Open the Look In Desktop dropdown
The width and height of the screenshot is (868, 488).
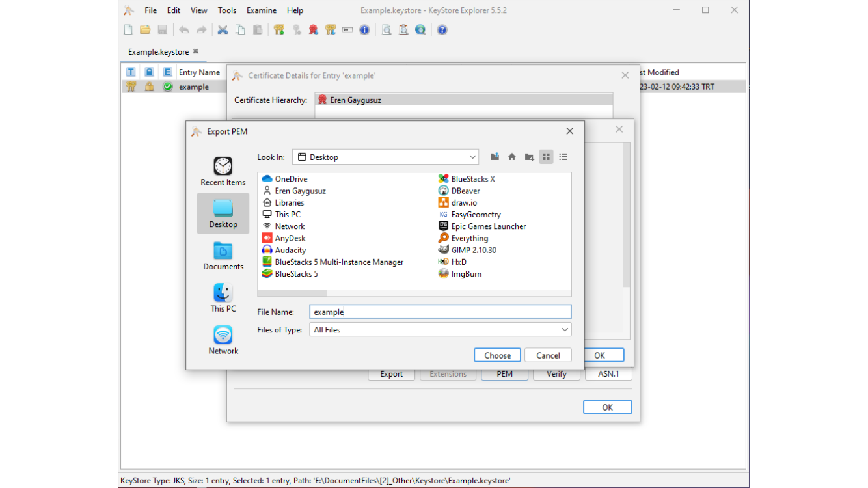click(385, 157)
